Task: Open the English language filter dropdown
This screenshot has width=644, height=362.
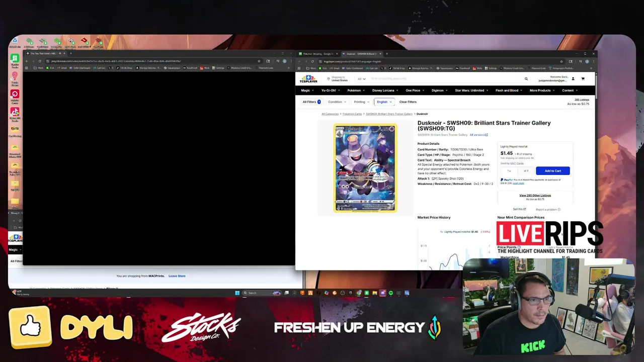Action: coord(384,102)
